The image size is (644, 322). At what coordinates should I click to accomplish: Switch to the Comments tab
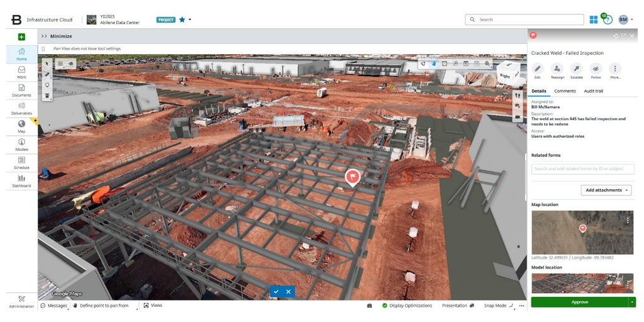pos(565,91)
